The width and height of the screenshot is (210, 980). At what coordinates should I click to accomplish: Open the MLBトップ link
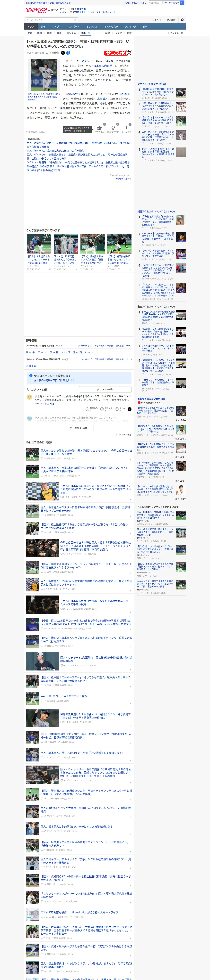[x=87, y=359]
